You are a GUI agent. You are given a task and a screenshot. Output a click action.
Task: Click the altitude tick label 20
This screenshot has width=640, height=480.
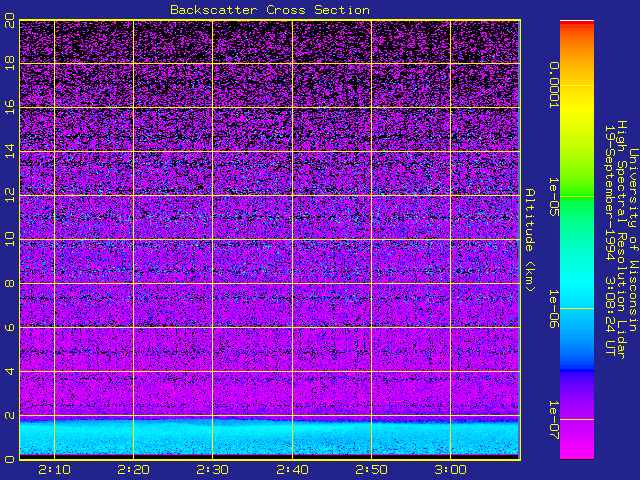(x=10, y=20)
